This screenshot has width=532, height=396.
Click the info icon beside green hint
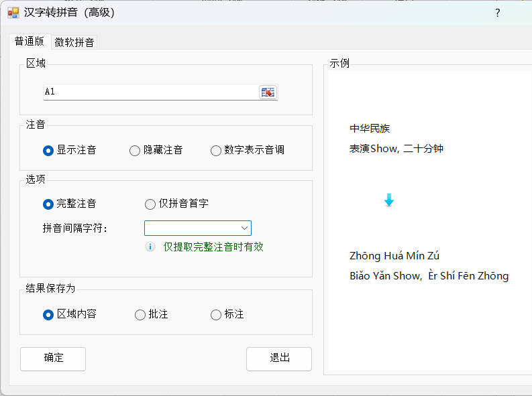click(x=151, y=247)
